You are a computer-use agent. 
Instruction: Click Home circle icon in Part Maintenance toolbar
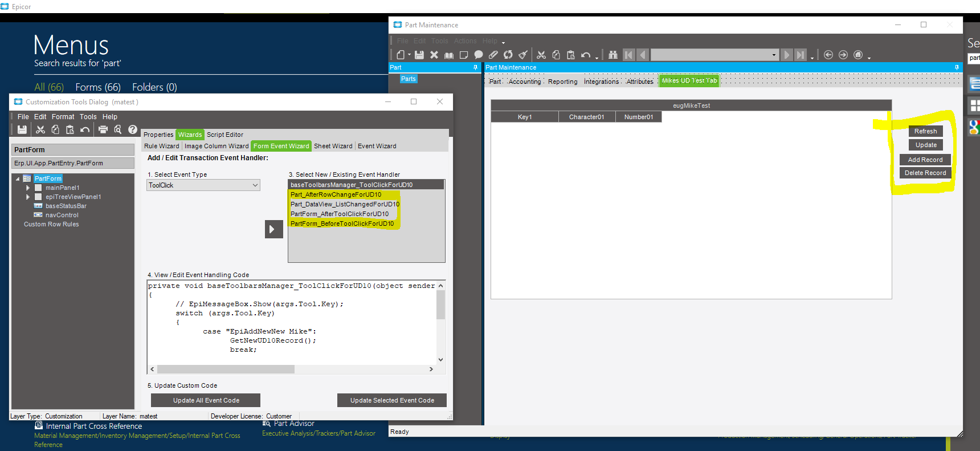tap(858, 55)
